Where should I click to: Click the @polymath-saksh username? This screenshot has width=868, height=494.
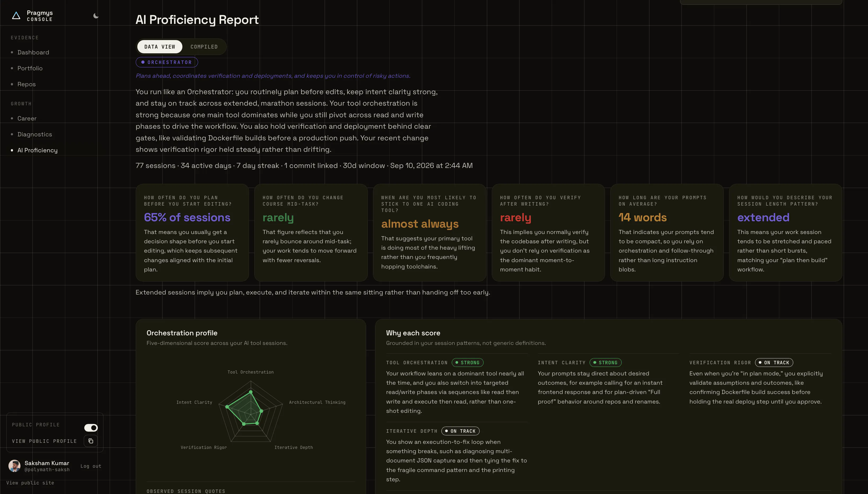[47, 470]
